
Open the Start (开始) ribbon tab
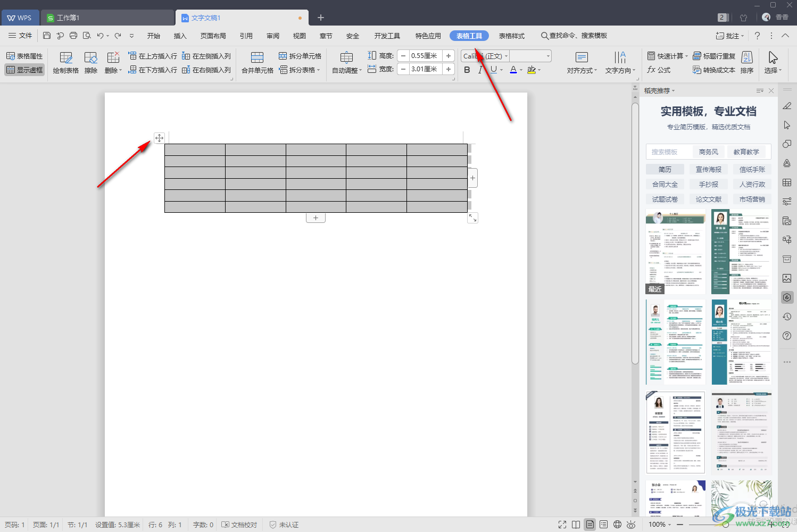click(154, 36)
